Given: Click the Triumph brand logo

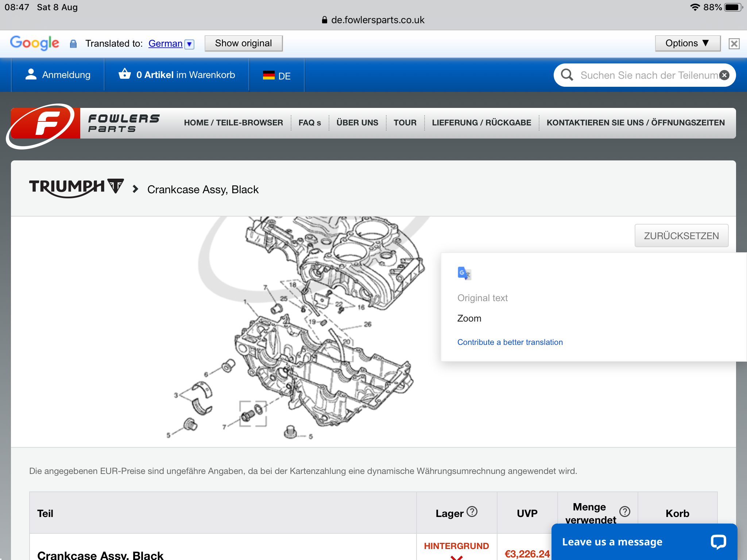Looking at the screenshot, I should (x=77, y=187).
